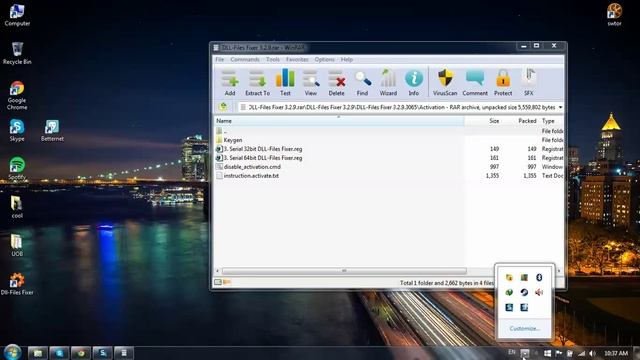Select the Skype desktop shortcut
The height and width of the screenshot is (360, 640).
click(17, 130)
